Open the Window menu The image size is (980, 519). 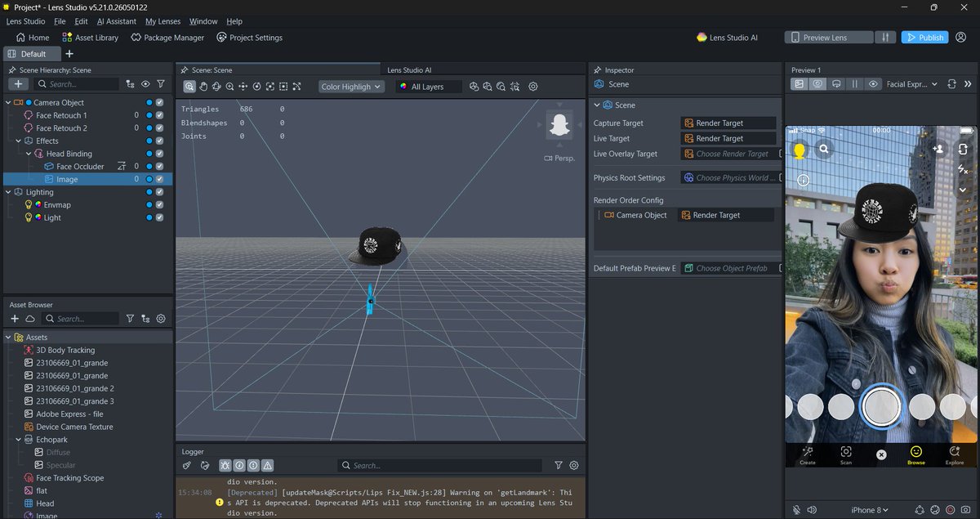point(203,21)
